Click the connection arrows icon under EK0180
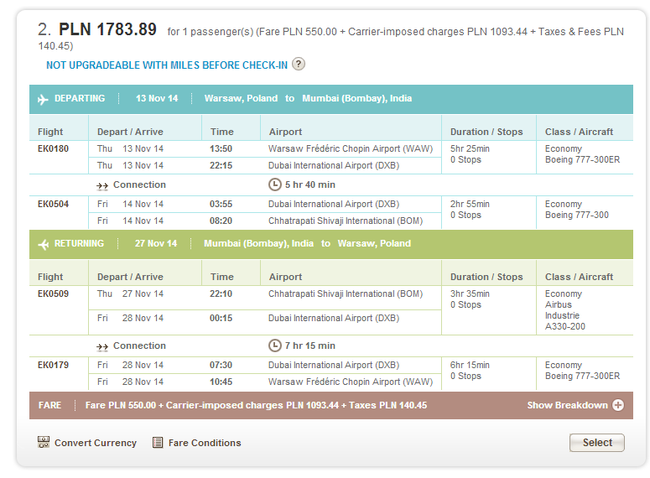Viewport: 650px width, 478px height. coord(102,185)
